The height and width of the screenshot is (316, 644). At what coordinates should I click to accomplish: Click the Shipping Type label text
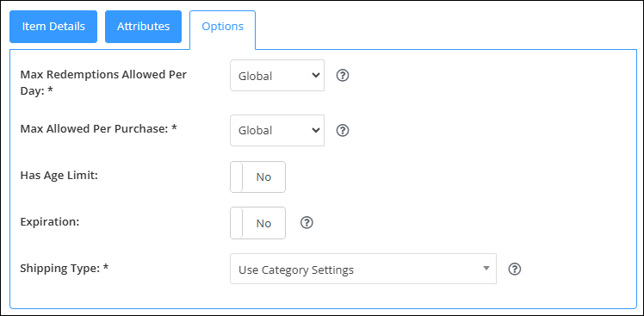[x=65, y=269]
